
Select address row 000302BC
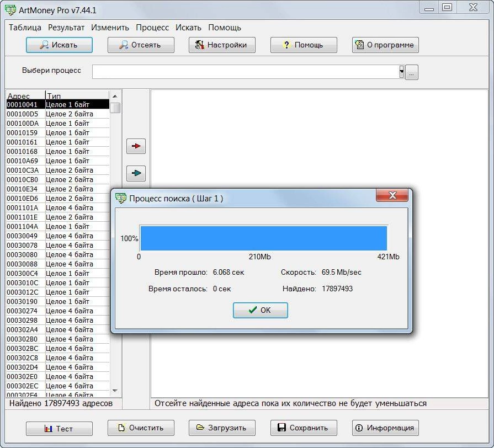(x=58, y=349)
